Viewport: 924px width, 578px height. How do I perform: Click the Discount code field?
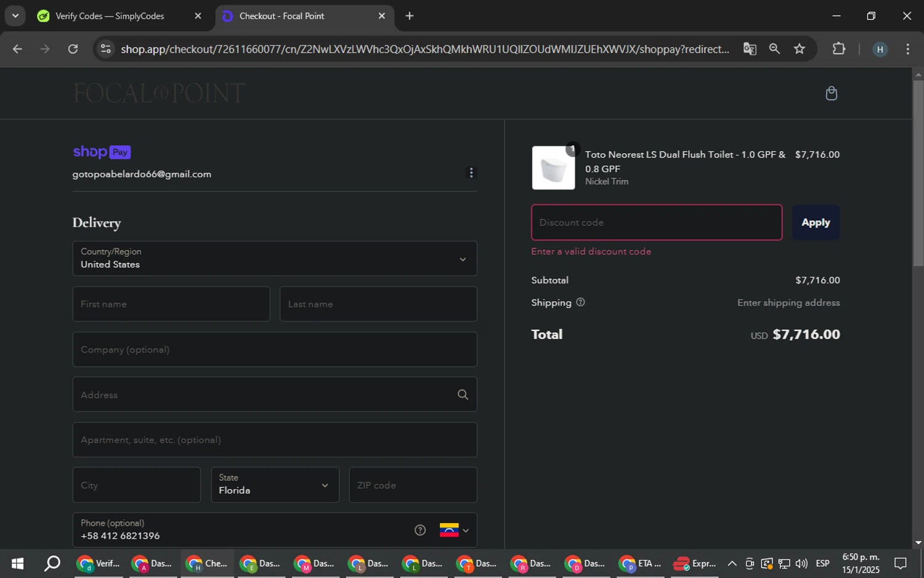point(657,222)
